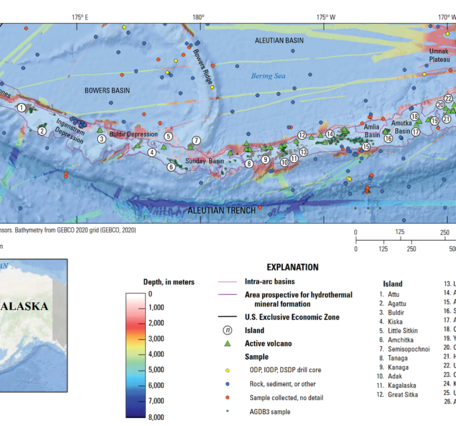The width and height of the screenshot is (456, 426).
Task: Select Agattu in the island list
Action: tap(397, 304)
